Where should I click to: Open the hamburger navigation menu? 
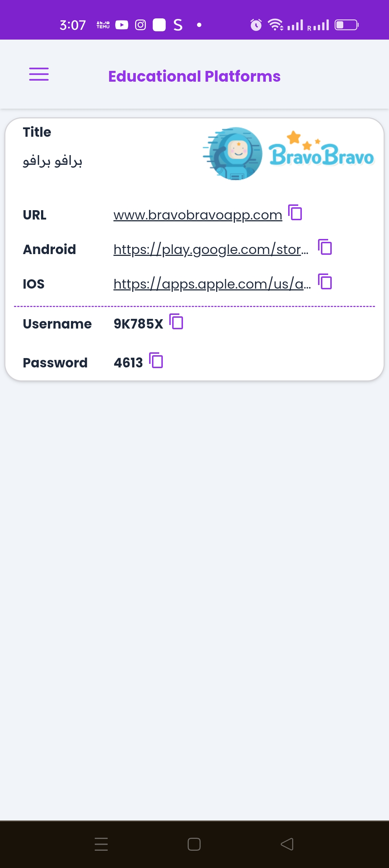click(x=39, y=74)
